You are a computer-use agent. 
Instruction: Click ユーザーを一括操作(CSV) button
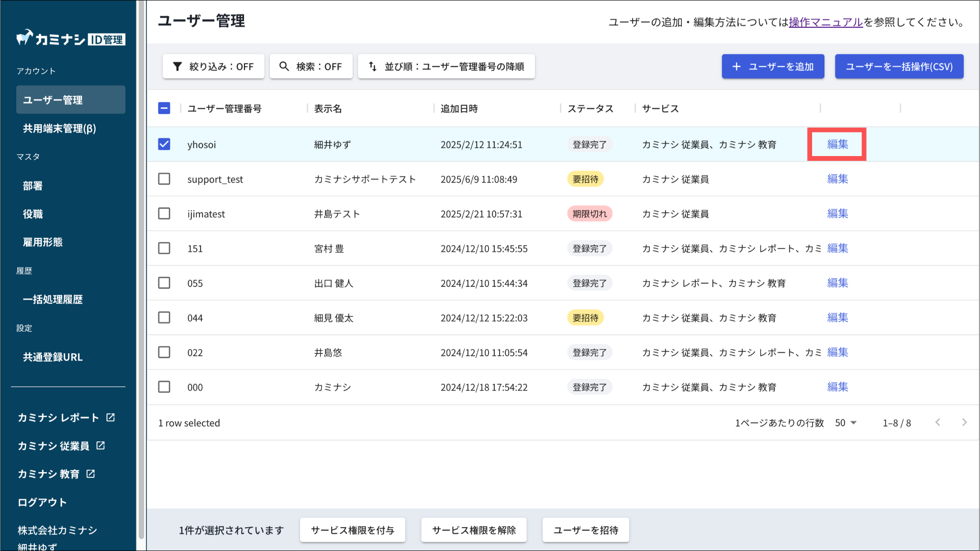point(899,67)
